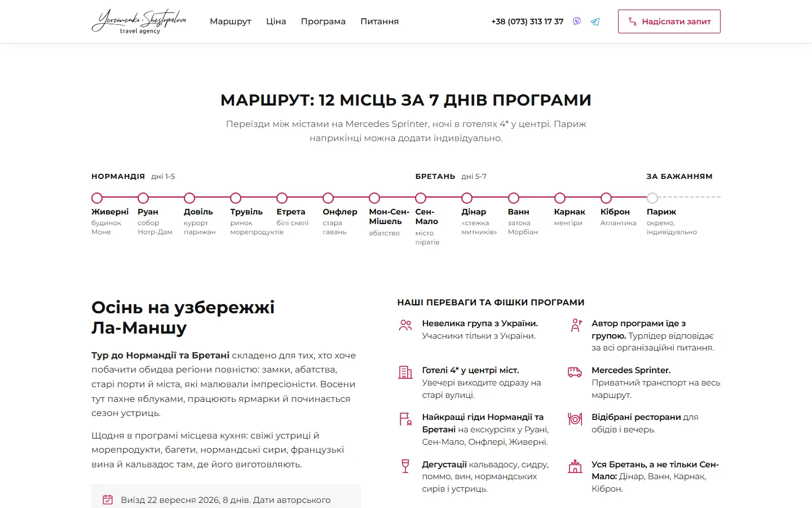Open the Viber contact icon
812x508 pixels.
[577, 21]
